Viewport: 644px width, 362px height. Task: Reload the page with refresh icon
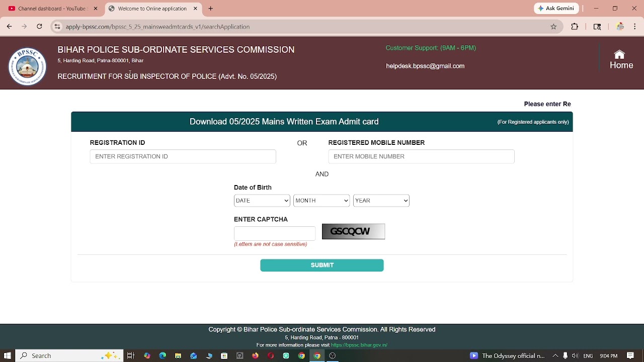(x=39, y=27)
